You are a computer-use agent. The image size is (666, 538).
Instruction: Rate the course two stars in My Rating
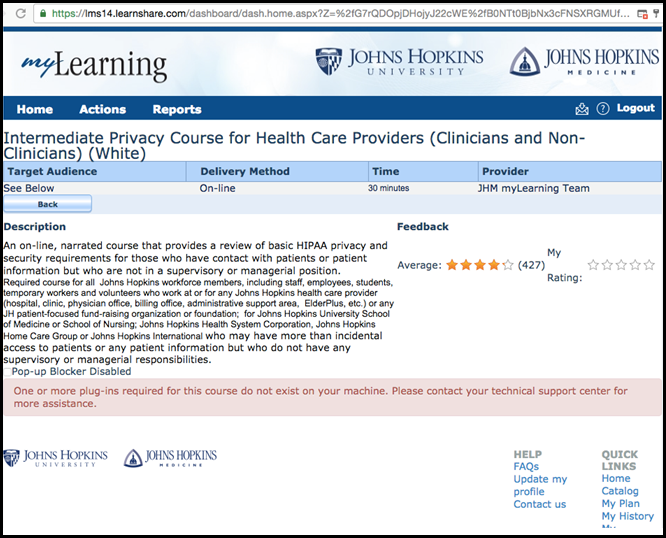[x=607, y=265]
